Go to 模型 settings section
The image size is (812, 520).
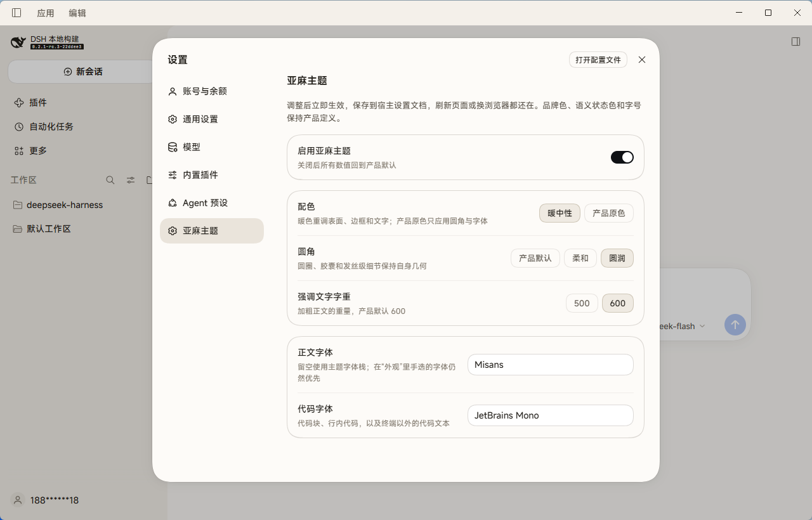tap(212, 147)
